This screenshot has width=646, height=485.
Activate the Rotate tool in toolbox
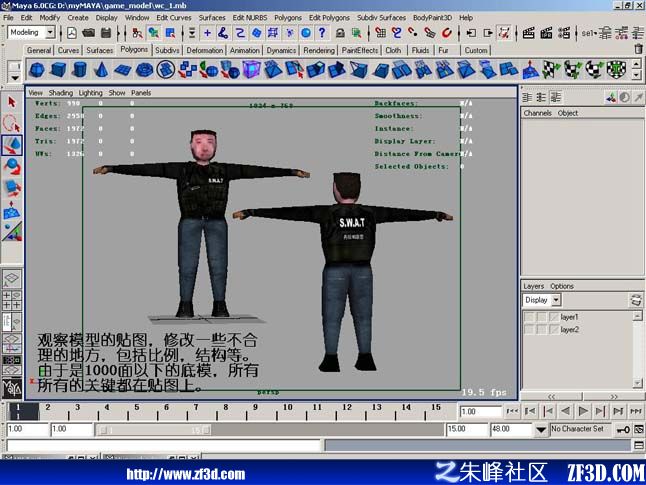click(12, 167)
